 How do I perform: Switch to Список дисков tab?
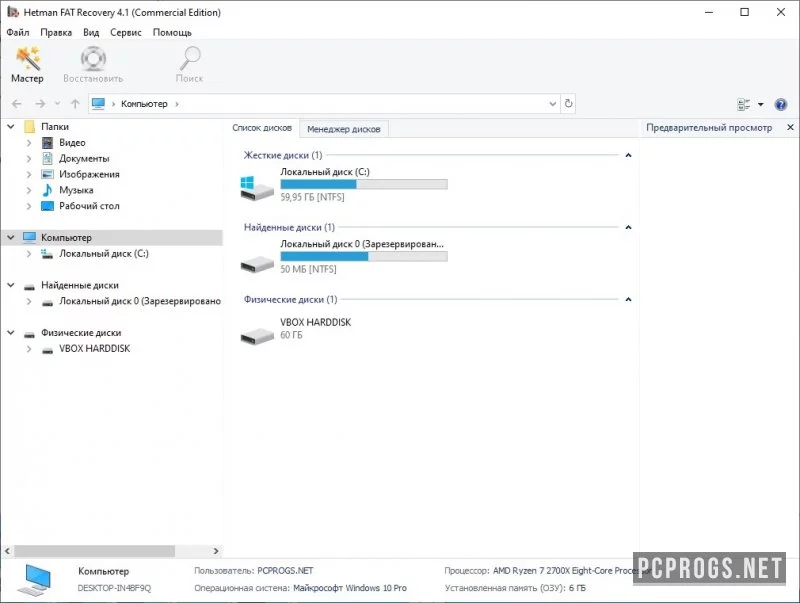[x=262, y=128]
